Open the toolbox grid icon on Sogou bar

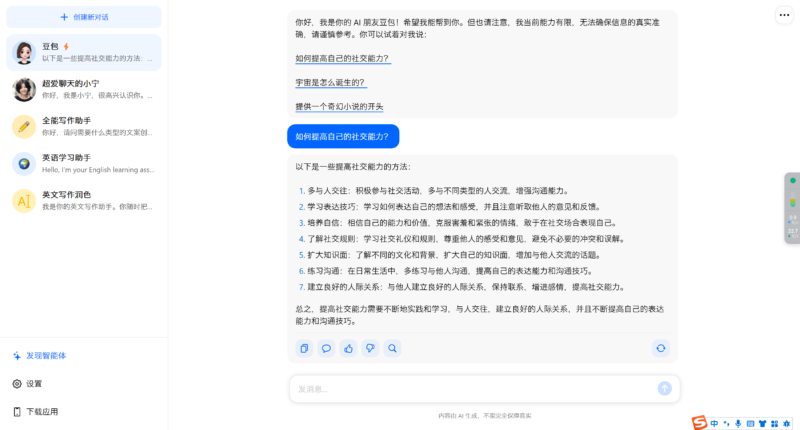(774, 423)
